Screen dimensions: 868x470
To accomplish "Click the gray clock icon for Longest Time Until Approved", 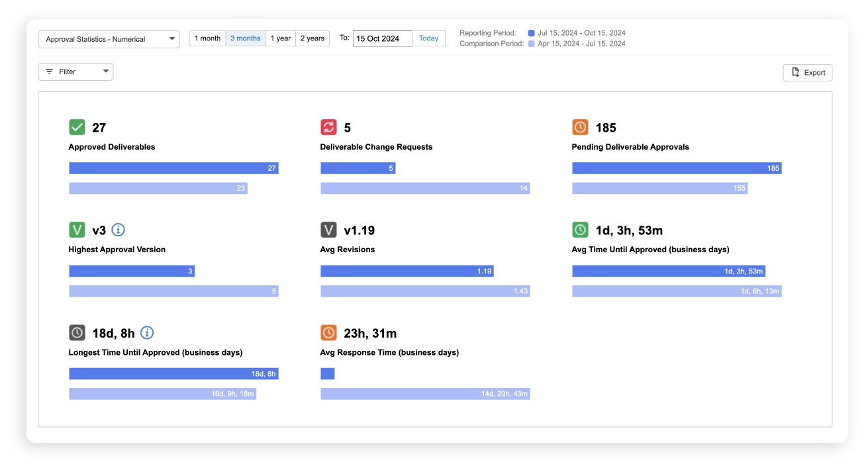I will click(76, 332).
